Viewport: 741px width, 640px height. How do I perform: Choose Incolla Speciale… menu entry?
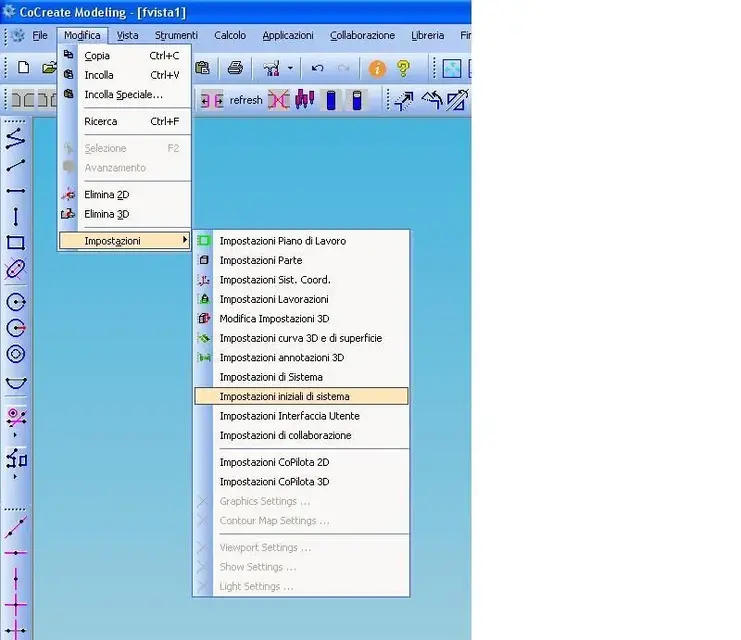[125, 95]
